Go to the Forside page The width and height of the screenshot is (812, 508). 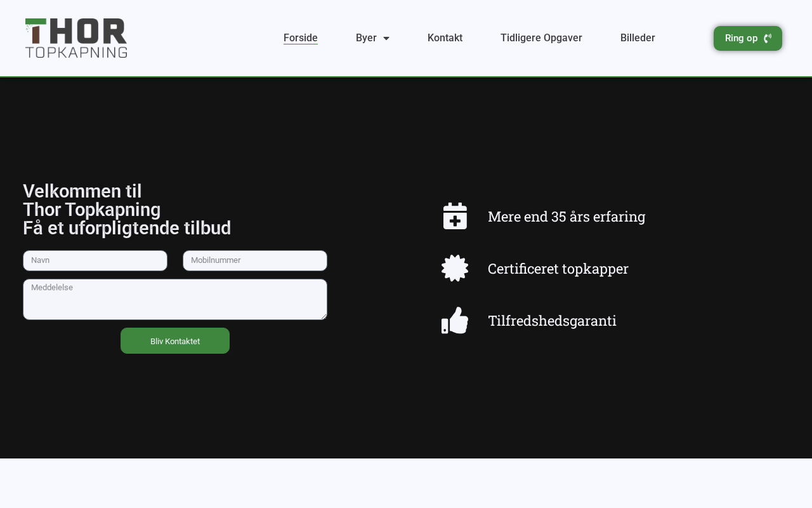click(x=301, y=37)
